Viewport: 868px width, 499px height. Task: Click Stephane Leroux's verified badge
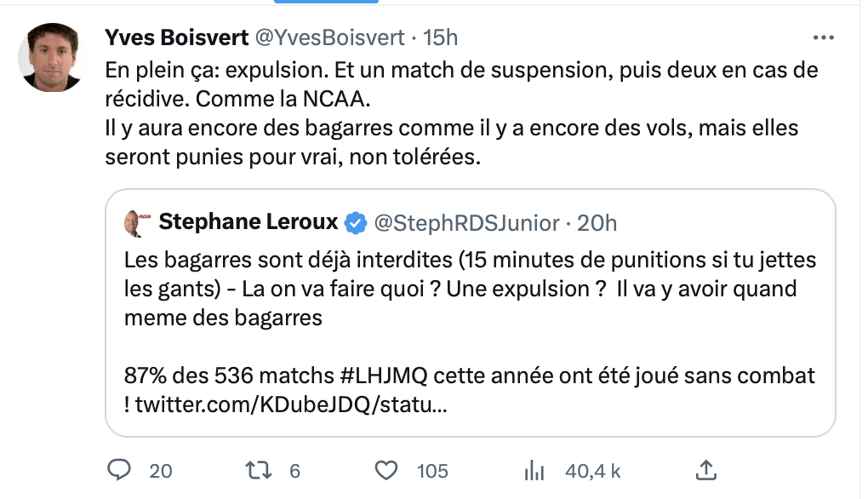click(356, 223)
